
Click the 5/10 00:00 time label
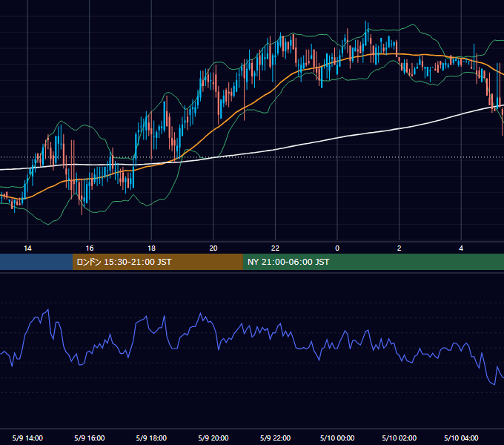pyautogui.click(x=337, y=438)
